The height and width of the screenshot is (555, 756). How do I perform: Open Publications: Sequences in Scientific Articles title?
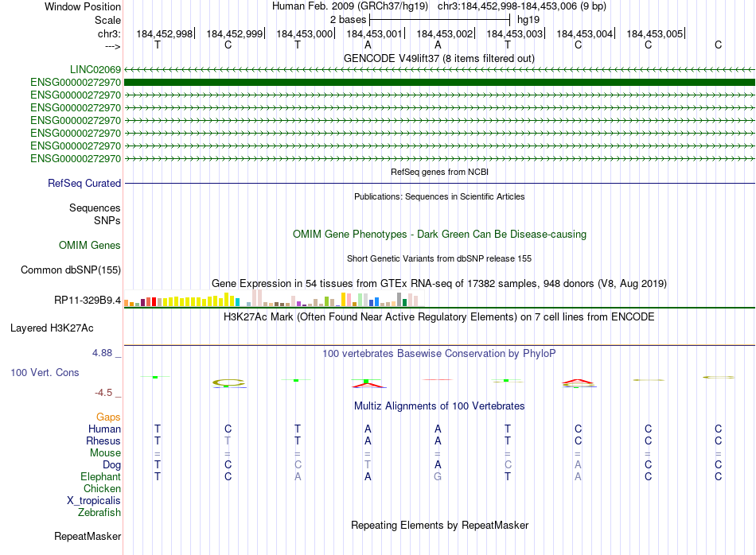(x=439, y=196)
